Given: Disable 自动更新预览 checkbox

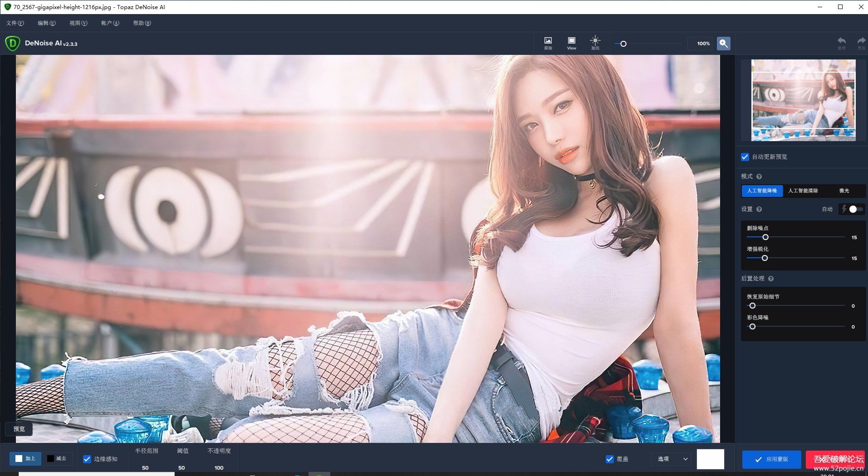Looking at the screenshot, I should [x=745, y=157].
